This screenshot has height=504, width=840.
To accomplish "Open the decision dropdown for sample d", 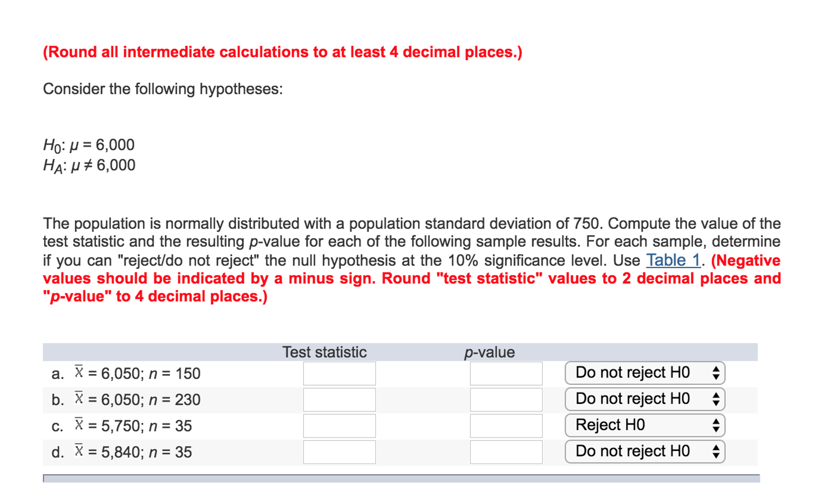I will [645, 451].
